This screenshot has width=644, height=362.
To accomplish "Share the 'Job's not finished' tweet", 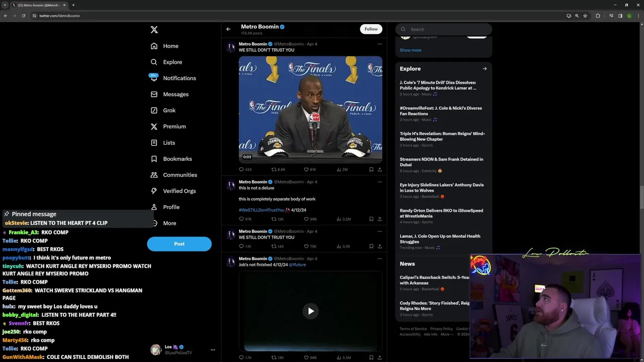I will (x=379, y=357).
